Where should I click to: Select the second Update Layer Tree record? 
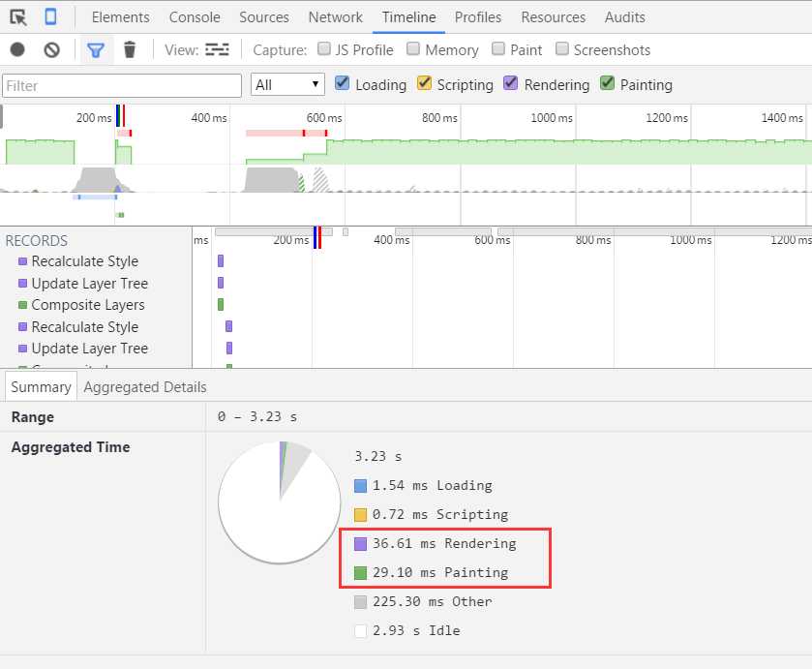point(90,349)
